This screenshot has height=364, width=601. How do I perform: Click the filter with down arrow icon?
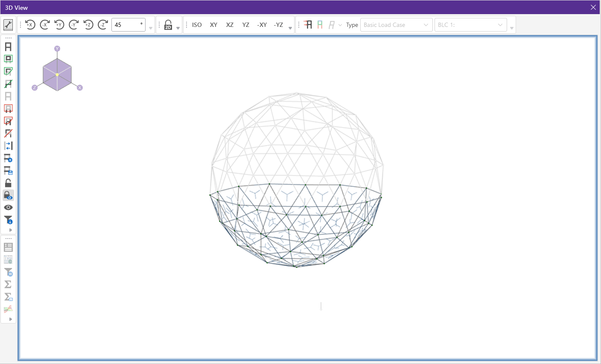[x=8, y=220]
